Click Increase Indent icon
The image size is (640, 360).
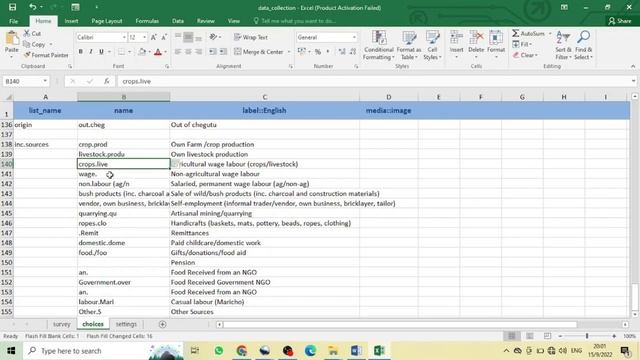pyautogui.click(x=223, y=52)
